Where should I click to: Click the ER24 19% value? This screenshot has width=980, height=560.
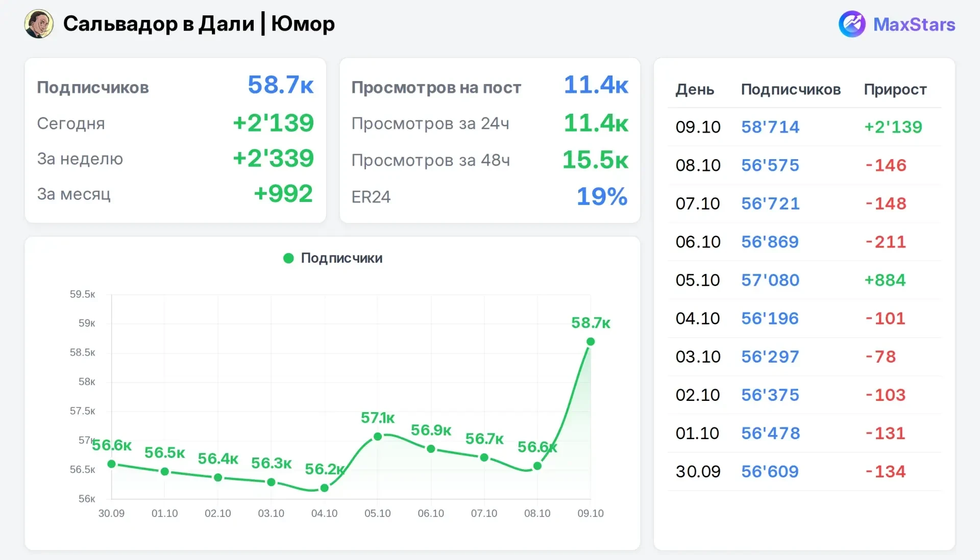tap(602, 196)
